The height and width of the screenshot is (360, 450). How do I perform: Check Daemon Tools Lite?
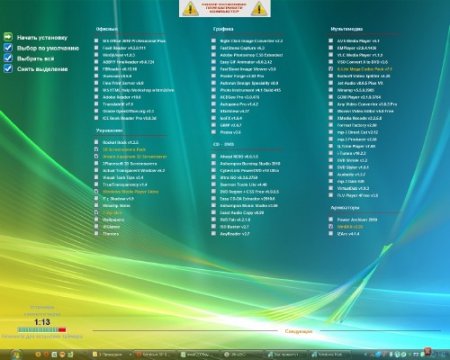pyautogui.click(x=214, y=184)
